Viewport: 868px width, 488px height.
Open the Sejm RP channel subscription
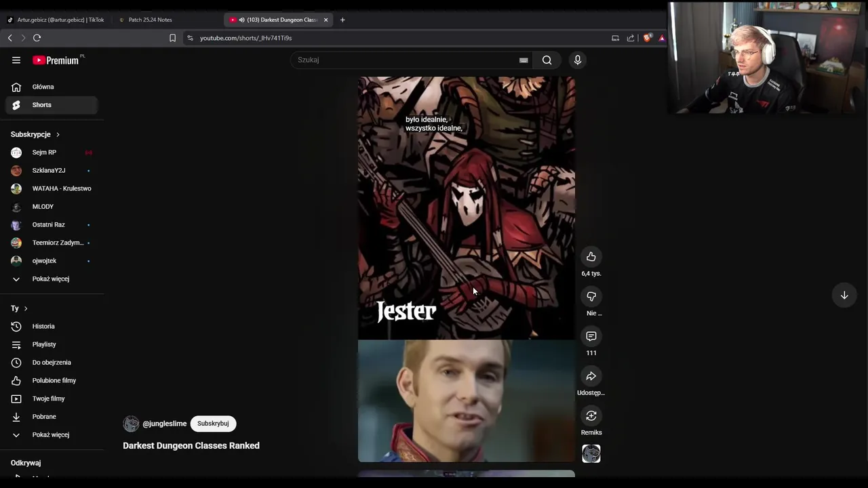pos(52,152)
